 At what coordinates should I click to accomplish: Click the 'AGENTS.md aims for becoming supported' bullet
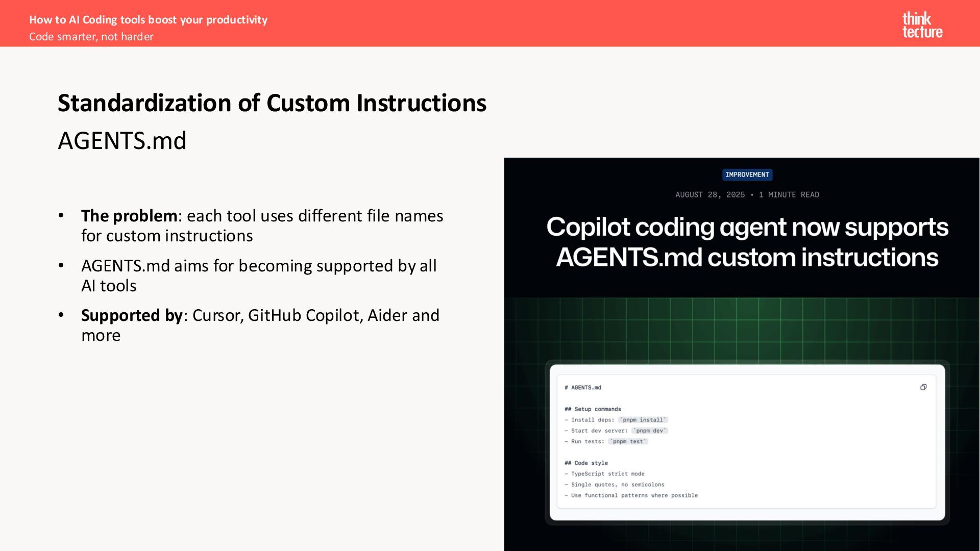pos(258,275)
